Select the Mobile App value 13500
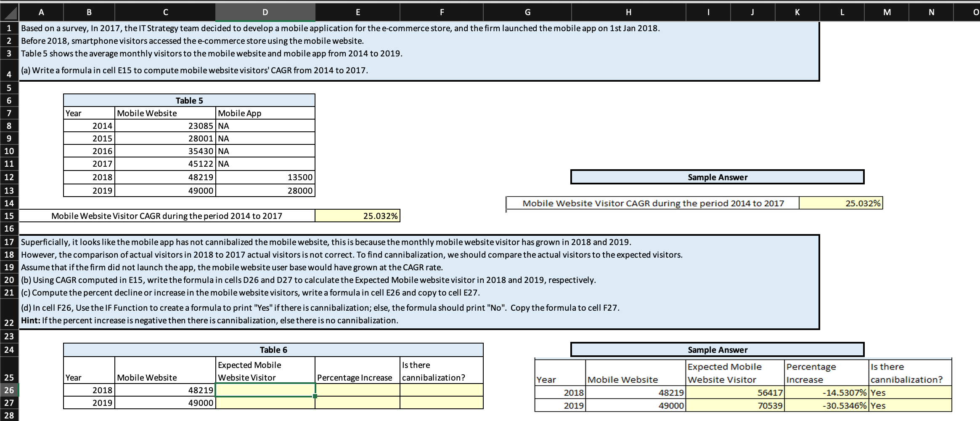Viewport: 980px width, 421px height. pos(265,177)
